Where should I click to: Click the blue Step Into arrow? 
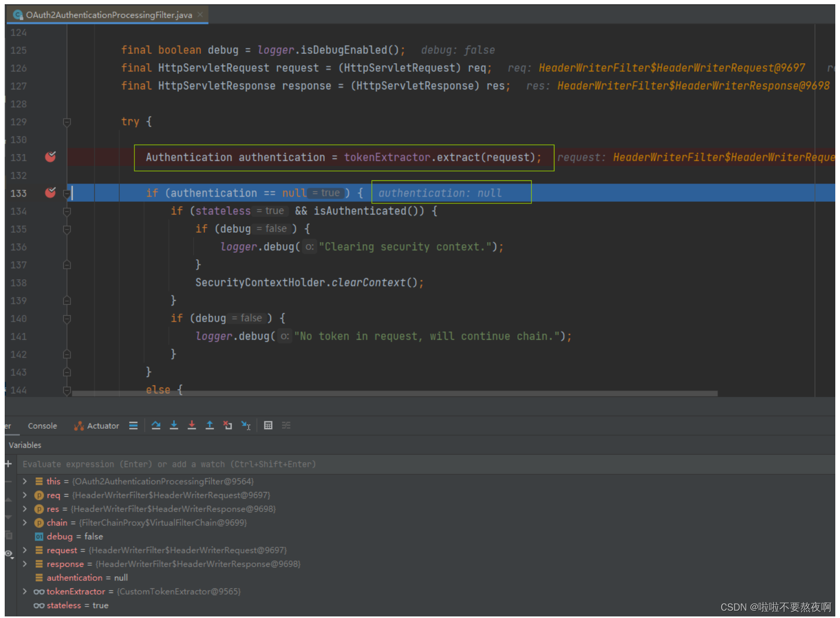point(174,426)
